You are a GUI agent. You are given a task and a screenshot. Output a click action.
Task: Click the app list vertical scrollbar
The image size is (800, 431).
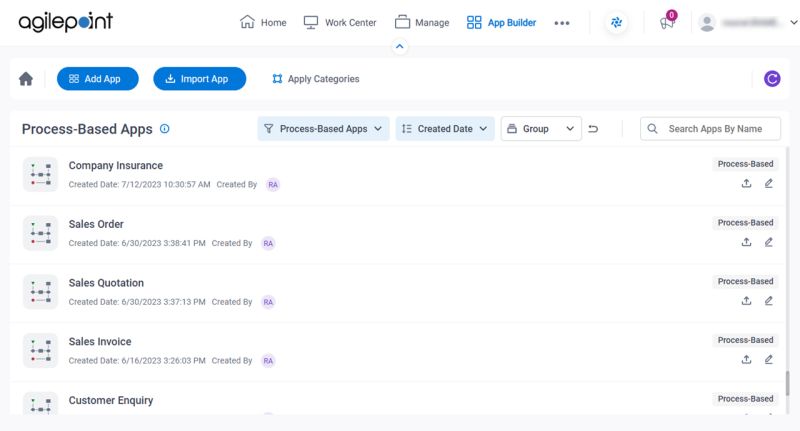click(x=787, y=383)
